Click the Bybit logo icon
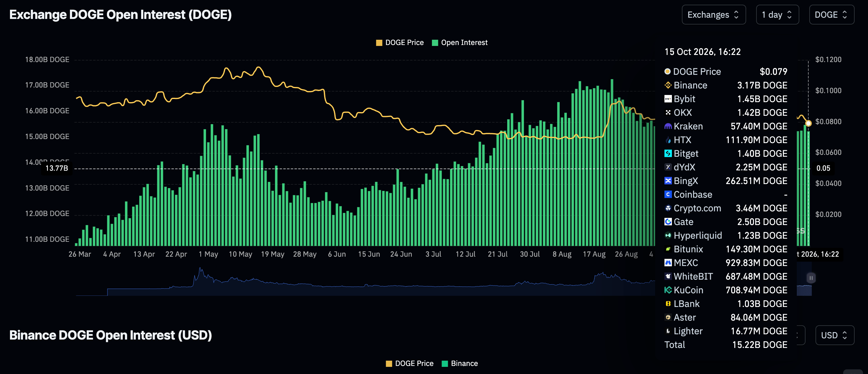Image resolution: width=868 pixels, height=374 pixels. (668, 99)
